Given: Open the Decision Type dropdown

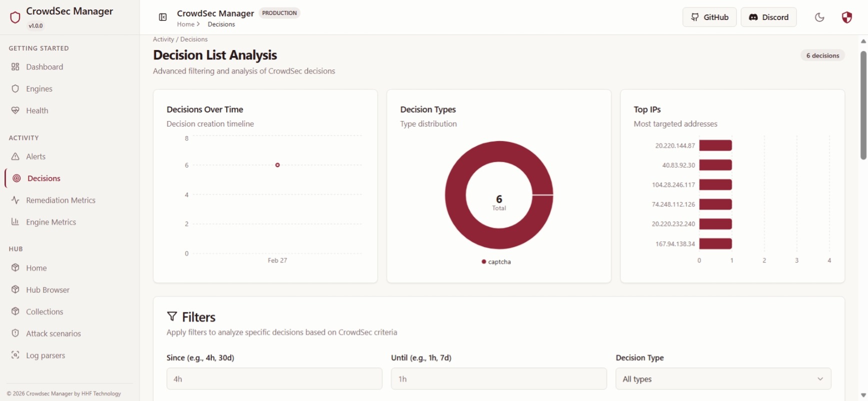Looking at the screenshot, I should (723, 379).
